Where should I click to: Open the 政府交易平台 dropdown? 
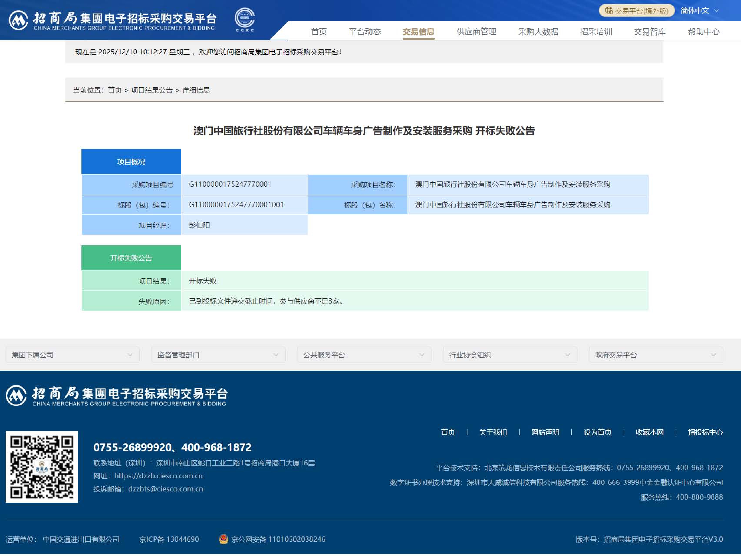tap(656, 355)
